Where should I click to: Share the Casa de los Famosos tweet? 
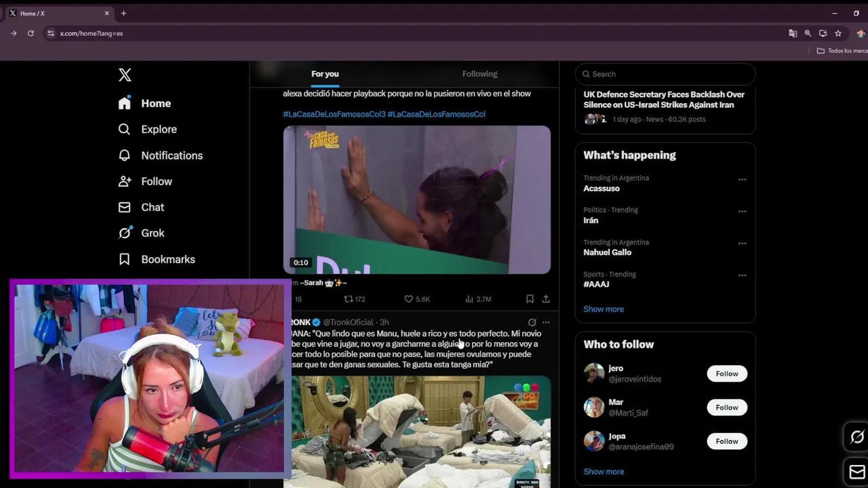[546, 299]
